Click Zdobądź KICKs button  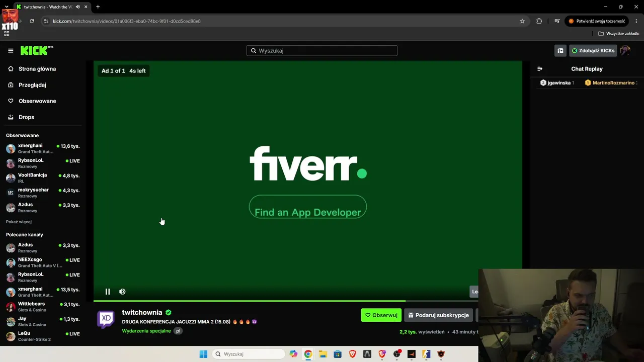click(593, 51)
